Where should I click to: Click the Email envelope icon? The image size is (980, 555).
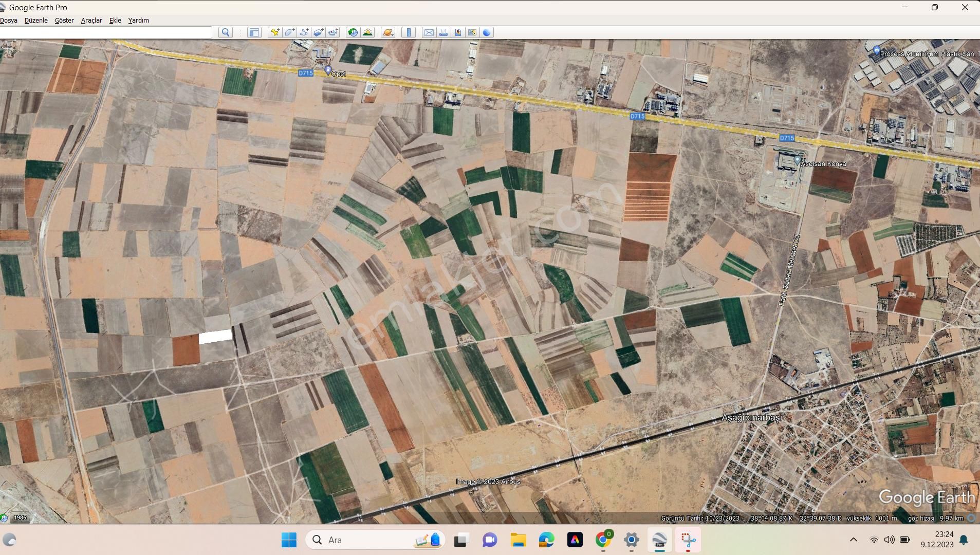pos(429,32)
